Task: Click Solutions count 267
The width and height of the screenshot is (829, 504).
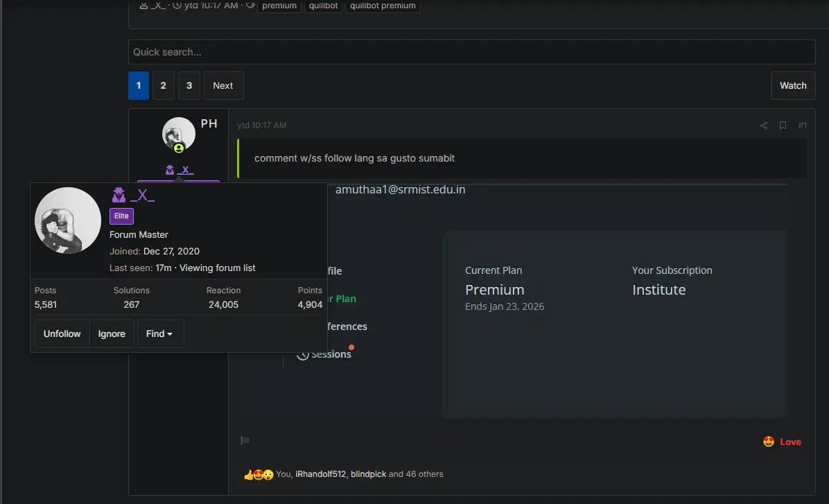Action: [x=132, y=304]
